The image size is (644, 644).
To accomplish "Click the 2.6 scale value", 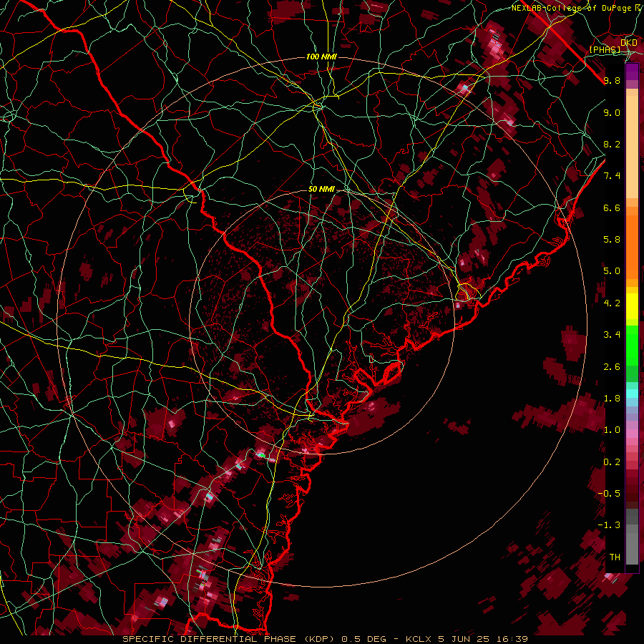I will [612, 367].
